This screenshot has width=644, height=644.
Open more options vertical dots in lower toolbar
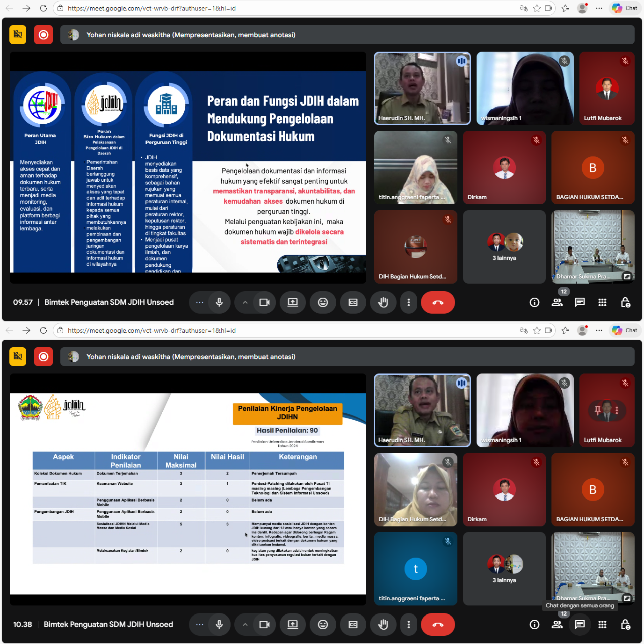[408, 624]
